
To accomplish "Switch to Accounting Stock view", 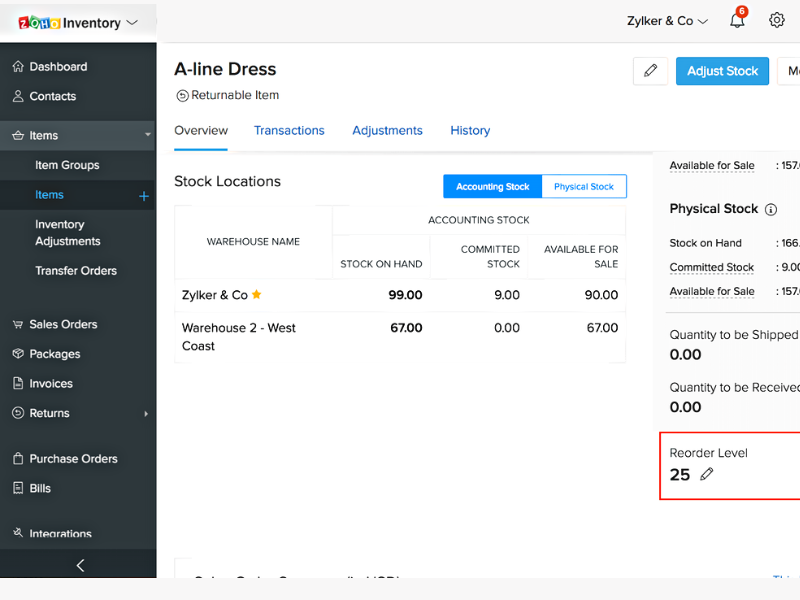I will pos(492,187).
